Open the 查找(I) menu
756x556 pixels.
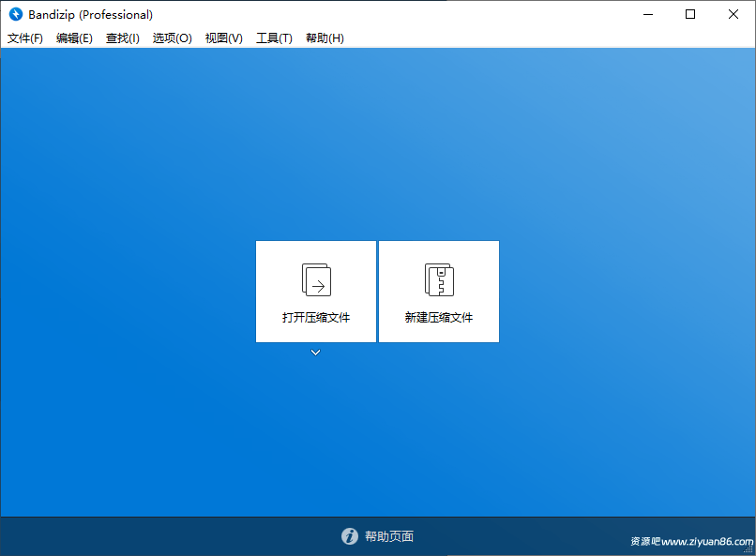[123, 38]
